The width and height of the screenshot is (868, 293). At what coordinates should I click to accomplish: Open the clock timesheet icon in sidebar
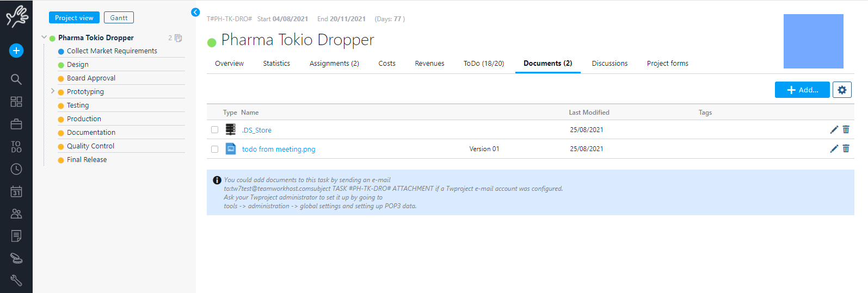[16, 169]
